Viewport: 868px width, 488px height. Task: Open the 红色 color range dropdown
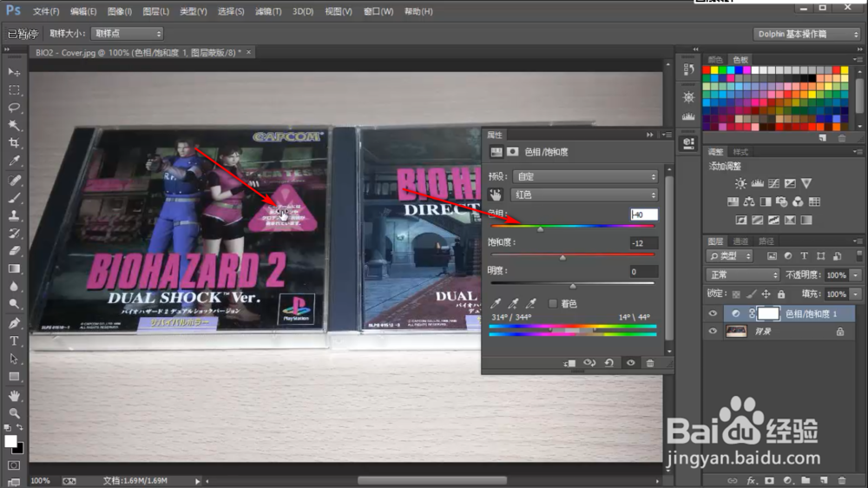click(x=584, y=195)
